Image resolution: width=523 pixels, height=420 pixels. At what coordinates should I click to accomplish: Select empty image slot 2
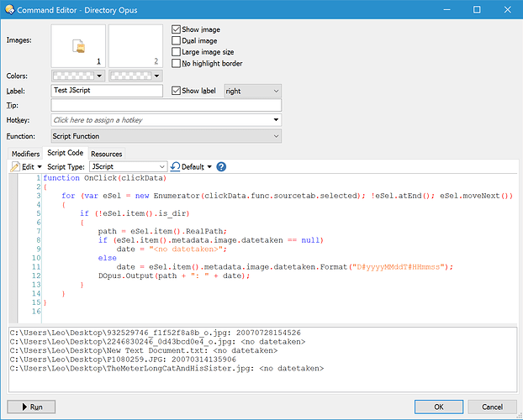click(x=135, y=45)
